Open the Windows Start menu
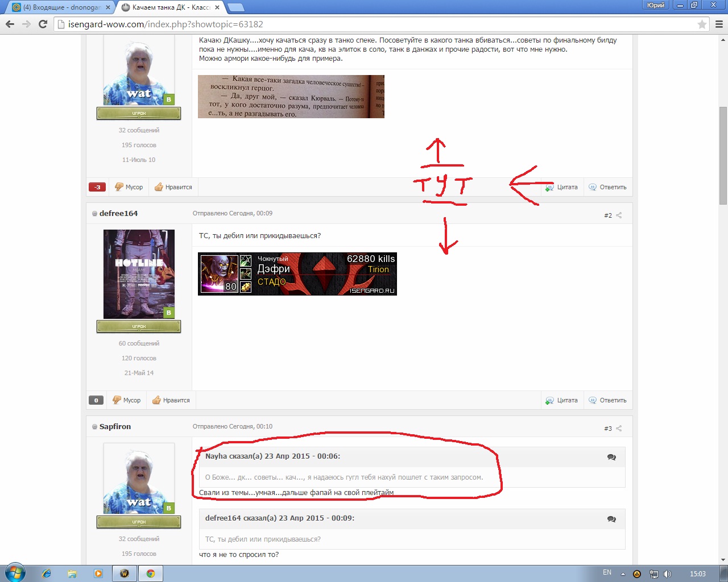Viewport: 728px width, 582px height. [15, 573]
